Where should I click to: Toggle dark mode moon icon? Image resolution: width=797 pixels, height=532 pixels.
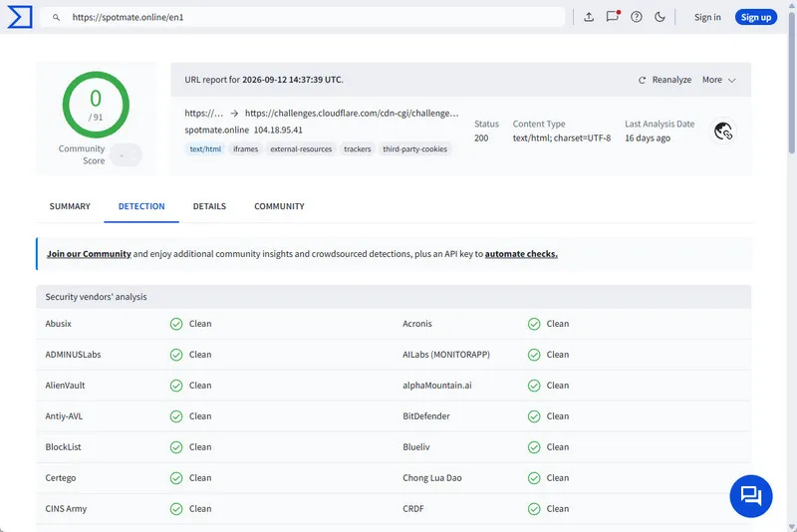point(660,17)
